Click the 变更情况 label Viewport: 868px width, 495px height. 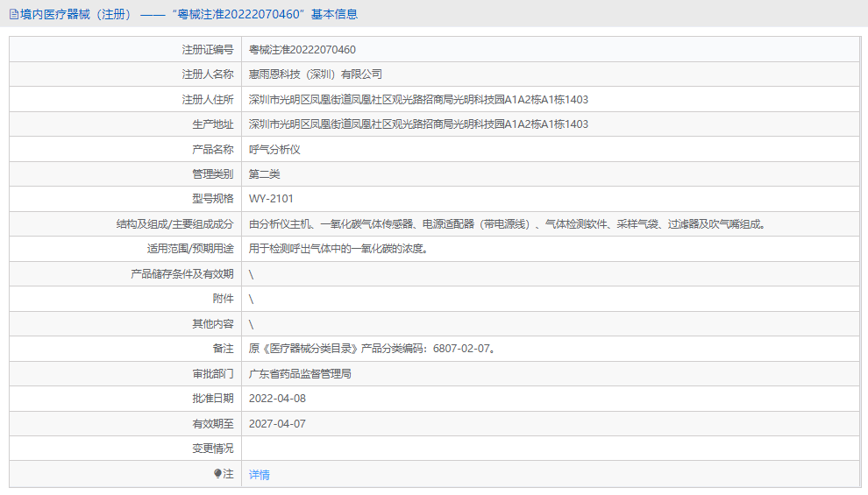tap(212, 448)
